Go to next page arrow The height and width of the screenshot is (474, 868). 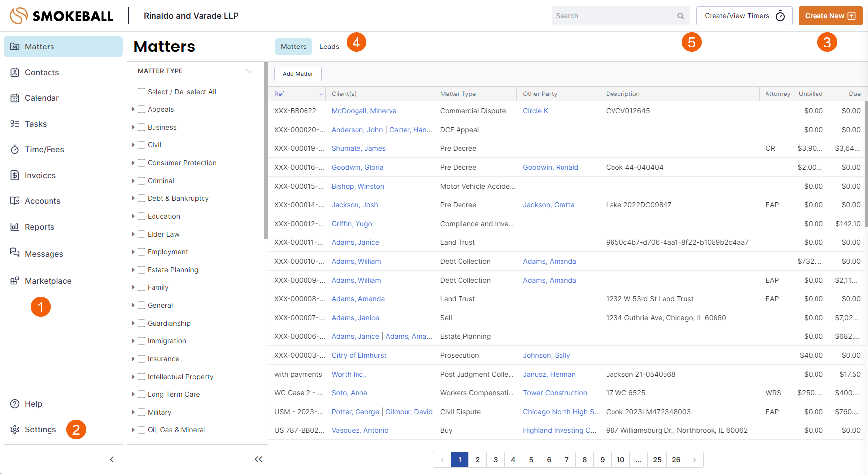[x=695, y=460]
